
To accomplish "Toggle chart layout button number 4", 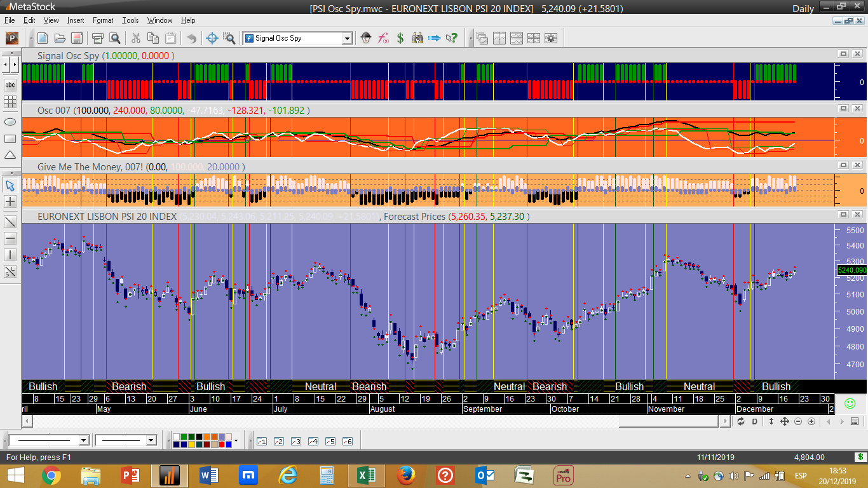I will pos(313,441).
